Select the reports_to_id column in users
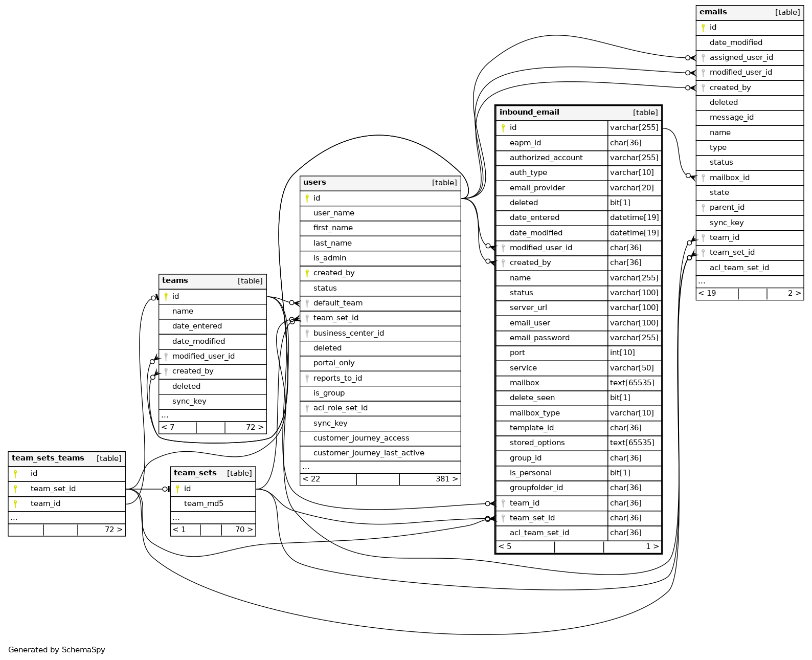Viewport: 812px width, 660px height. pyautogui.click(x=337, y=379)
